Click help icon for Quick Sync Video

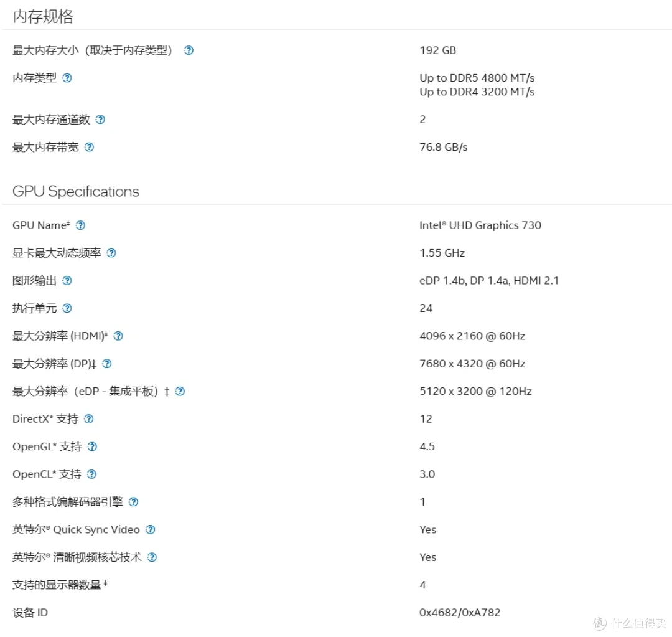click(x=150, y=529)
